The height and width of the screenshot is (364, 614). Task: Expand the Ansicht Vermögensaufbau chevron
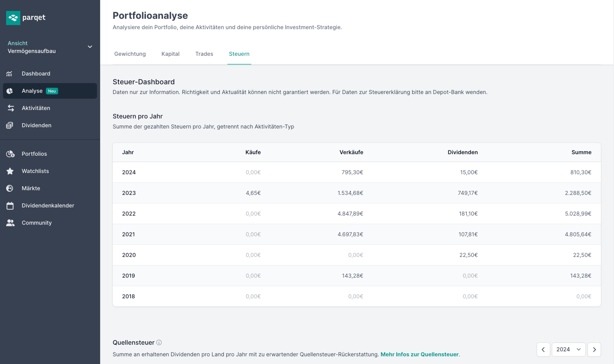click(x=90, y=47)
